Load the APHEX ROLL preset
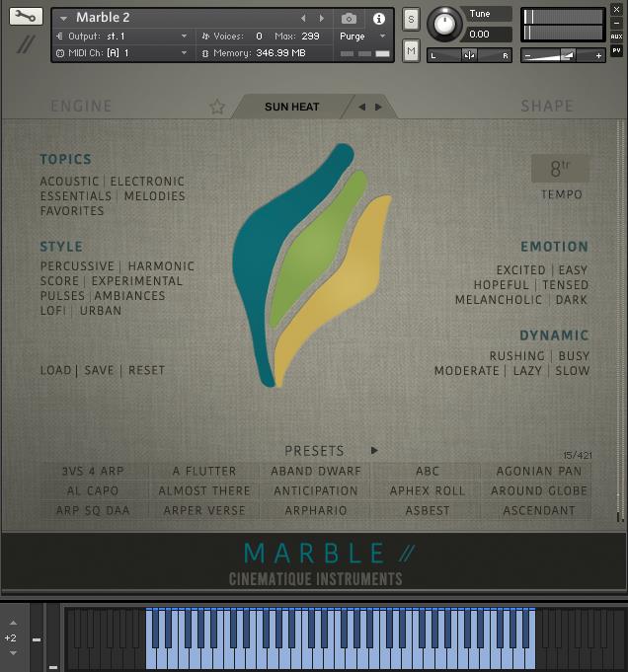The width and height of the screenshot is (628, 672). tap(428, 490)
